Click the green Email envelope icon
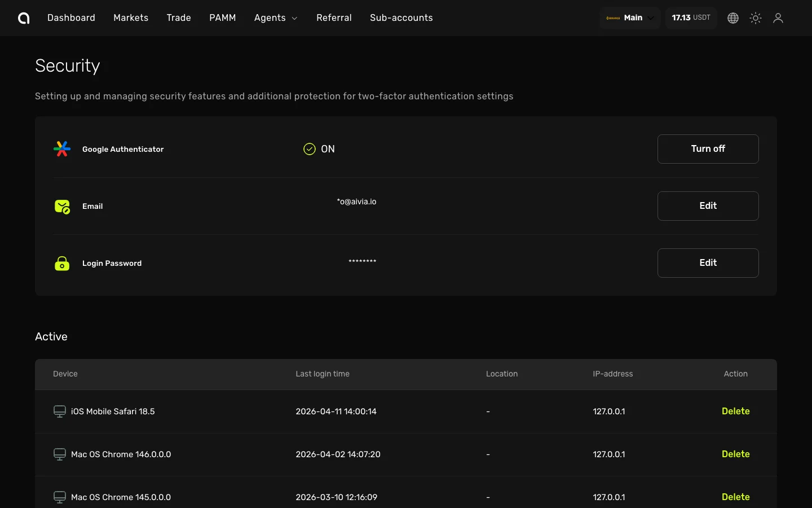The height and width of the screenshot is (508, 812). click(x=62, y=207)
